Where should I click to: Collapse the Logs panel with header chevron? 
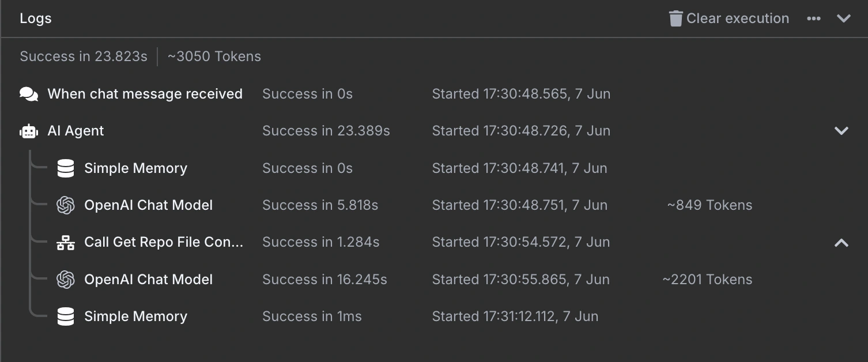tap(844, 18)
